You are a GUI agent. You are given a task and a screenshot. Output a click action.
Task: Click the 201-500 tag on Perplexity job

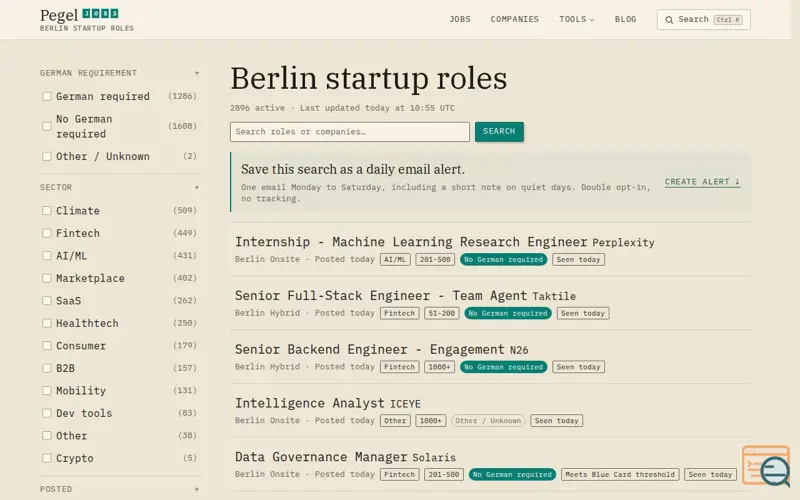(435, 259)
